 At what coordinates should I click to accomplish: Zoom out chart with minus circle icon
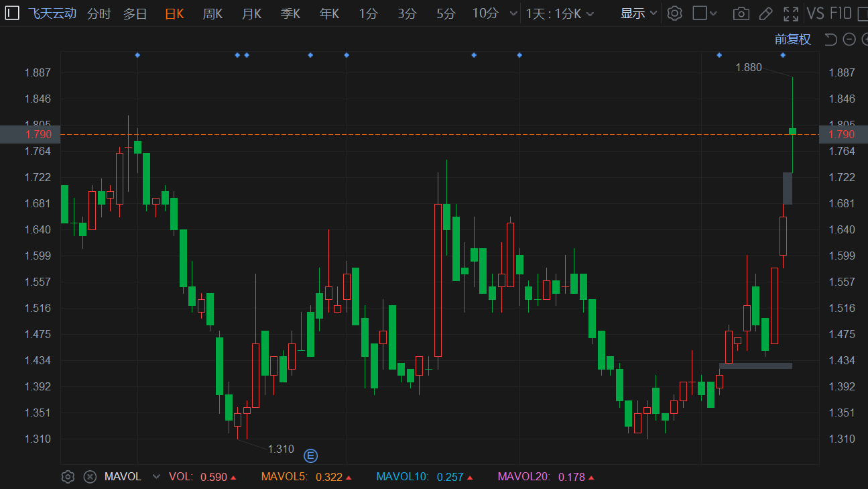pyautogui.click(x=849, y=40)
